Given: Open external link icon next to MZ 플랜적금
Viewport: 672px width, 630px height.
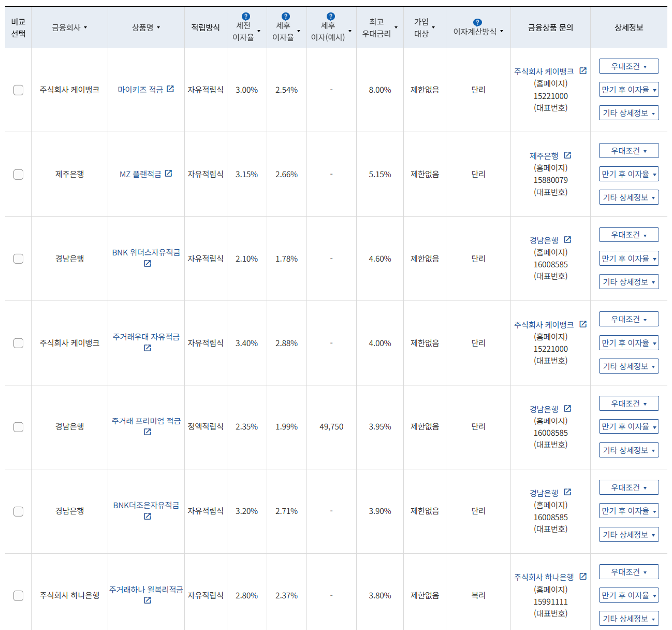Looking at the screenshot, I should point(169,174).
